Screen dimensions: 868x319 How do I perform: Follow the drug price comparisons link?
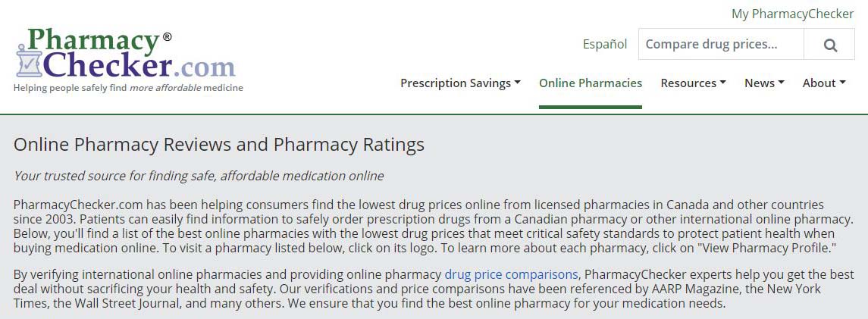pos(512,274)
